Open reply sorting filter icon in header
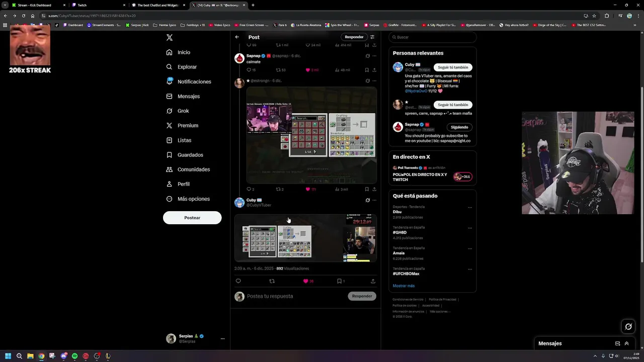 (x=372, y=37)
